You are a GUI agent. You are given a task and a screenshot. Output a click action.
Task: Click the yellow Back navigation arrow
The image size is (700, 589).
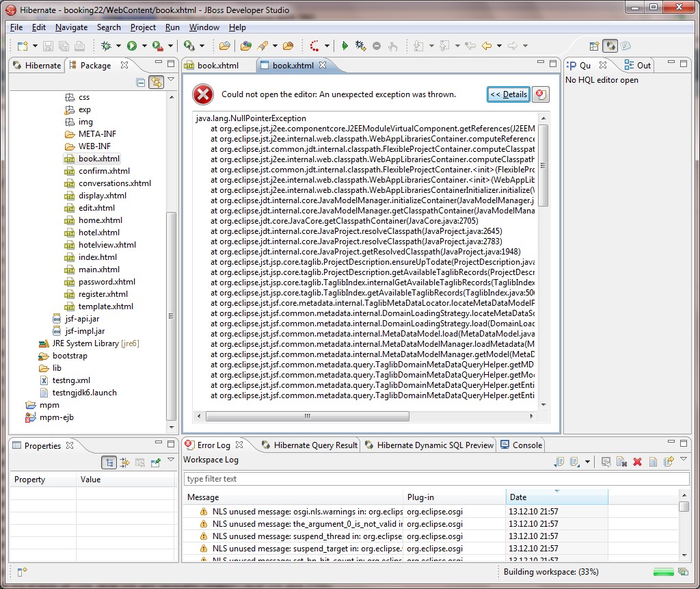click(487, 46)
